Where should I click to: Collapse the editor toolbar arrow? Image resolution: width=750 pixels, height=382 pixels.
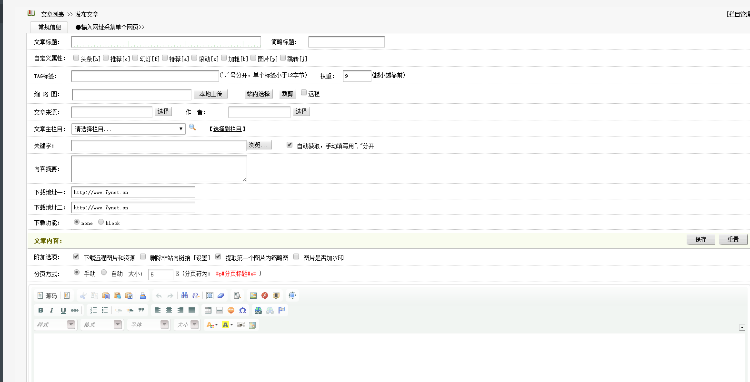click(742, 327)
